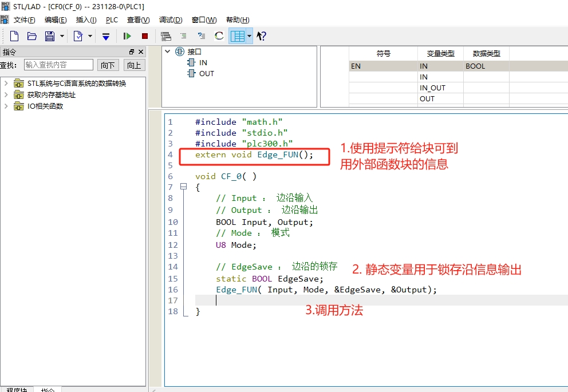Click the question-mark list icon

point(202,36)
